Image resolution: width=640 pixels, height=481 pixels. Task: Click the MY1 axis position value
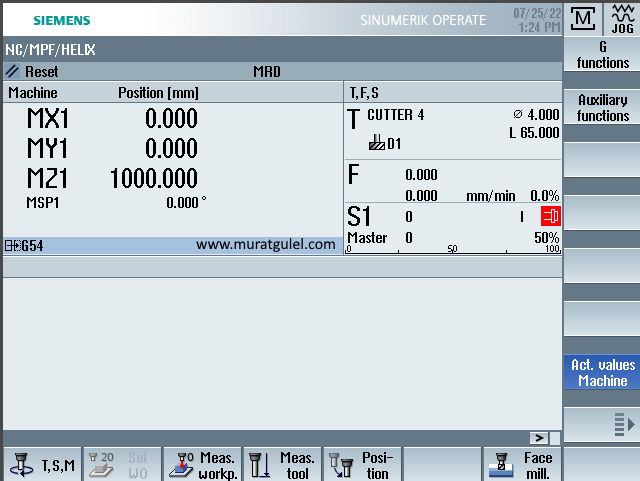point(171,148)
